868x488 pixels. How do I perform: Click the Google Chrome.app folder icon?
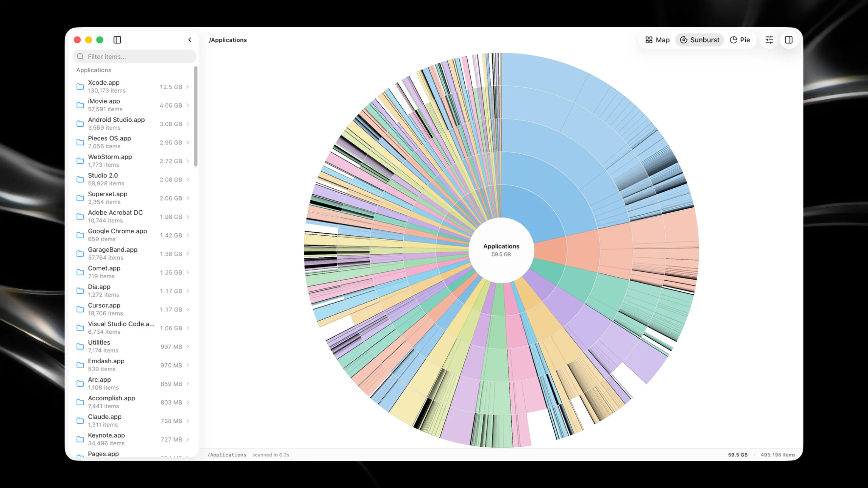[x=80, y=235]
